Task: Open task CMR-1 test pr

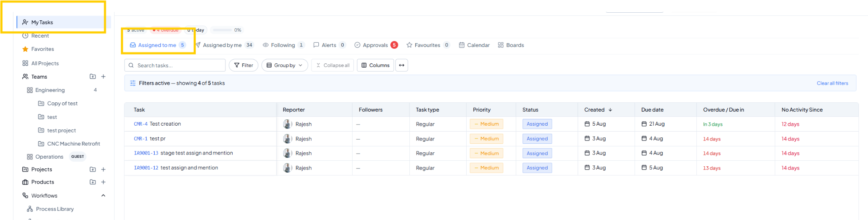Action: 150,139
